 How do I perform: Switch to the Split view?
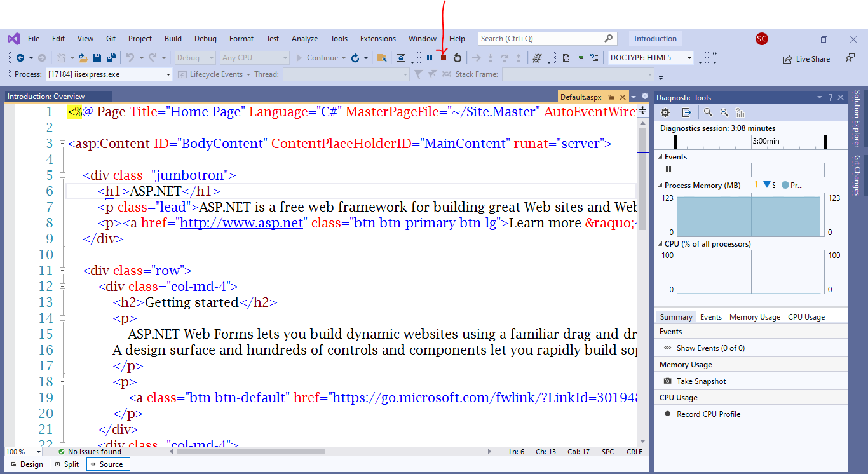[x=67, y=464]
